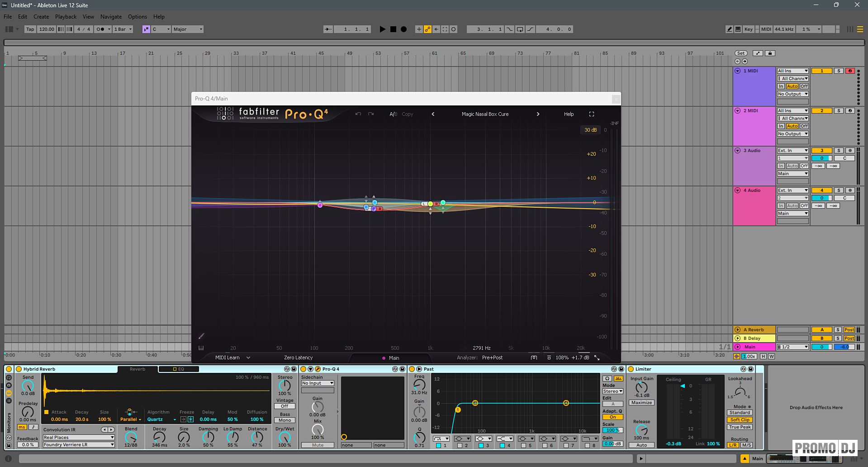The width and height of the screenshot is (868, 467).
Task: Open the Navigate menu
Action: pyautogui.click(x=111, y=17)
